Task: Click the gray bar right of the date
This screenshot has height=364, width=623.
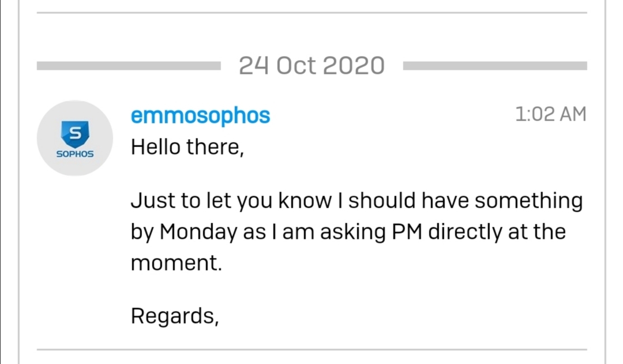Action: (x=495, y=66)
